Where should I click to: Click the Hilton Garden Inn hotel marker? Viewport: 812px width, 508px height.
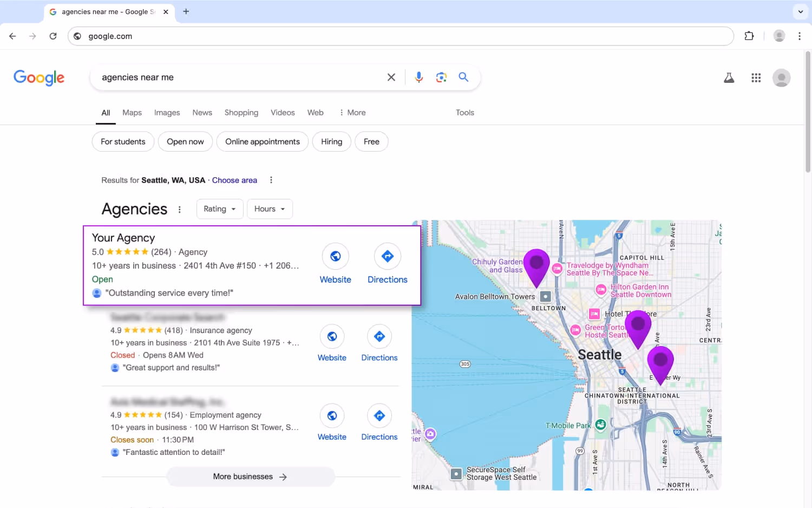pyautogui.click(x=601, y=290)
